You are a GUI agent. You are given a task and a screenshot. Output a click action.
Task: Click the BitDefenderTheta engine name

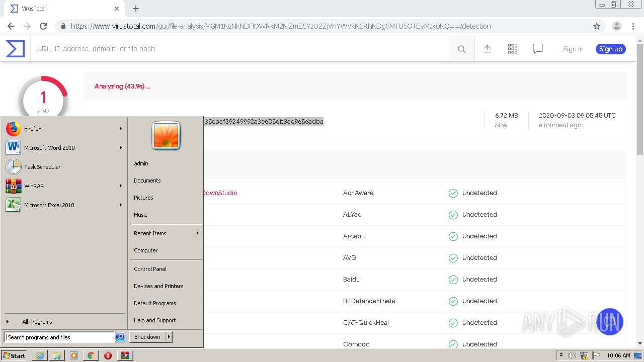coord(369,301)
